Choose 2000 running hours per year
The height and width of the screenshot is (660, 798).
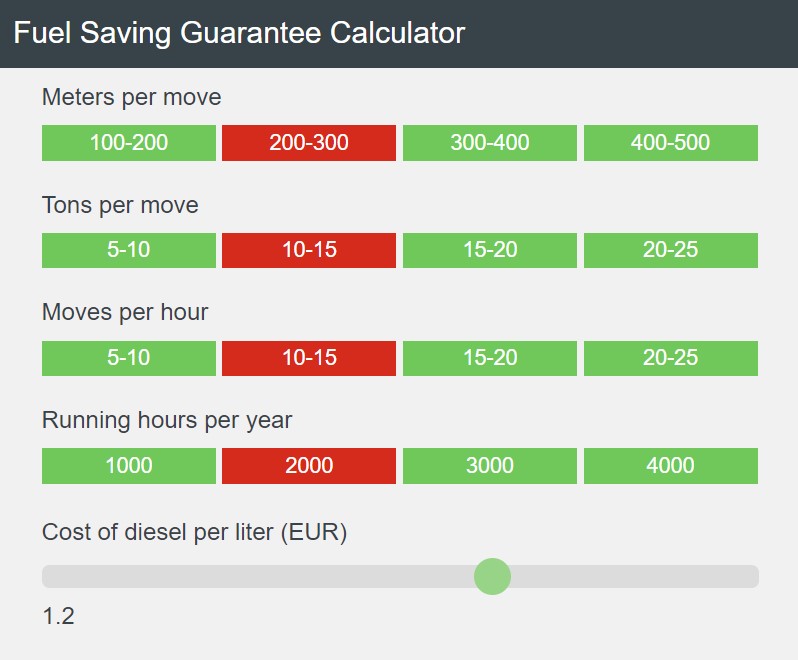(309, 466)
